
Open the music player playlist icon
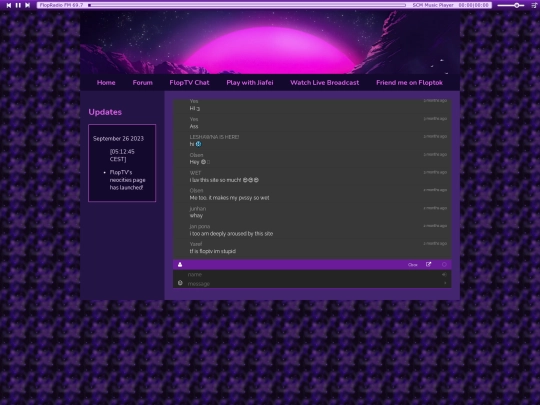[x=534, y=5]
